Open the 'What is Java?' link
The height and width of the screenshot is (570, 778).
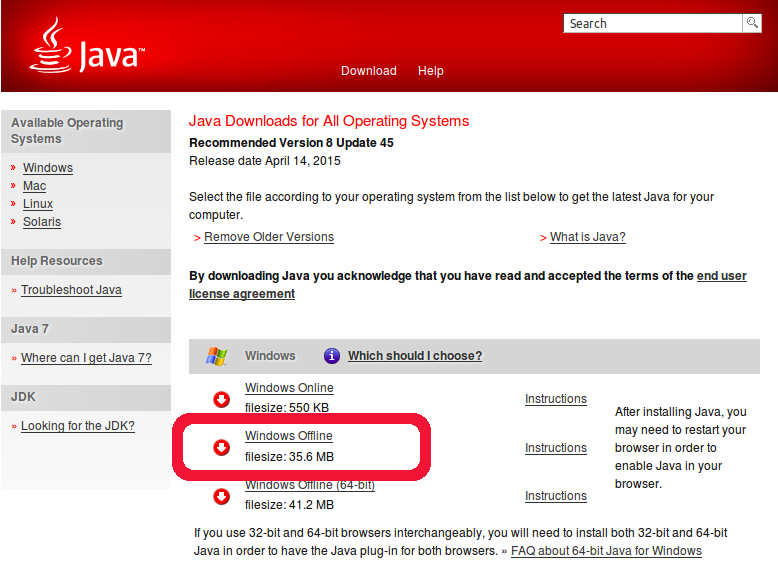point(587,237)
